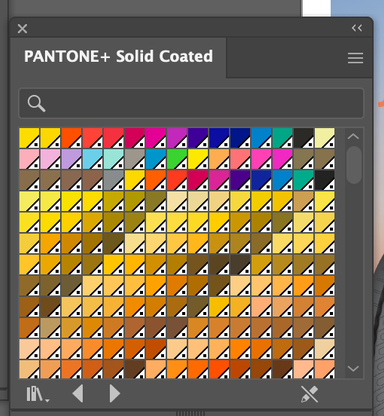Image resolution: width=384 pixels, height=416 pixels.
Task: Select the bright green swatch in the second row
Action: point(177,159)
